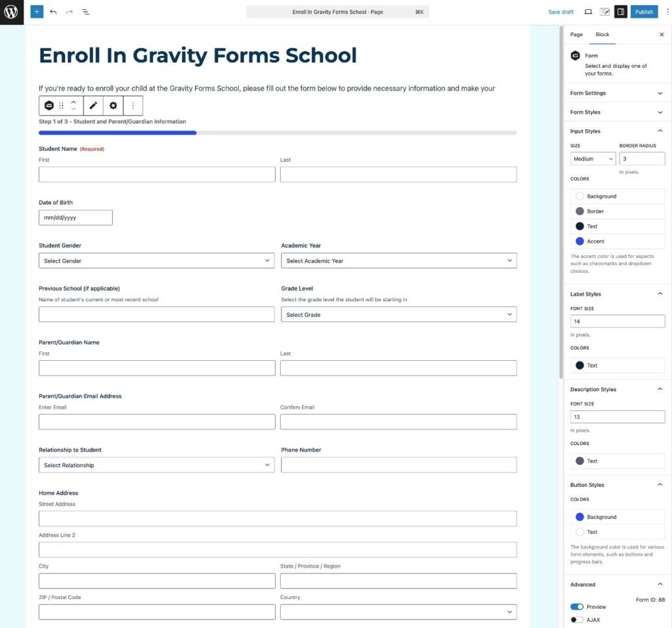
Task: Pick the input Text color
Action: coord(618,226)
